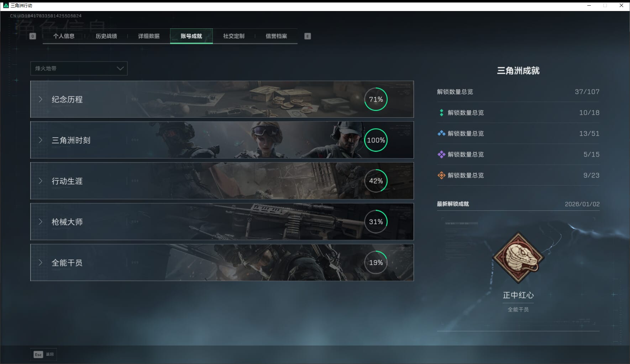630x364 pixels.
Task: Expand the 枪械大师 achievement category
Action: pos(222,222)
